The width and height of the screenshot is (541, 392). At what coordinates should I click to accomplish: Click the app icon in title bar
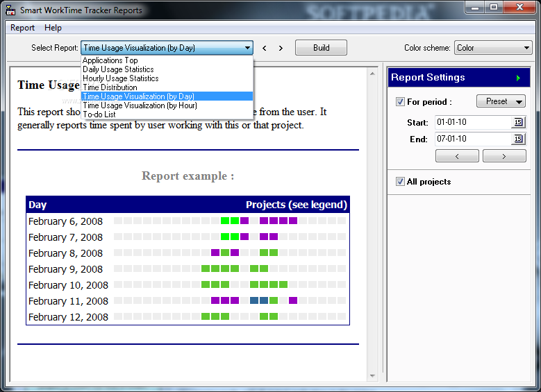pyautogui.click(x=10, y=10)
